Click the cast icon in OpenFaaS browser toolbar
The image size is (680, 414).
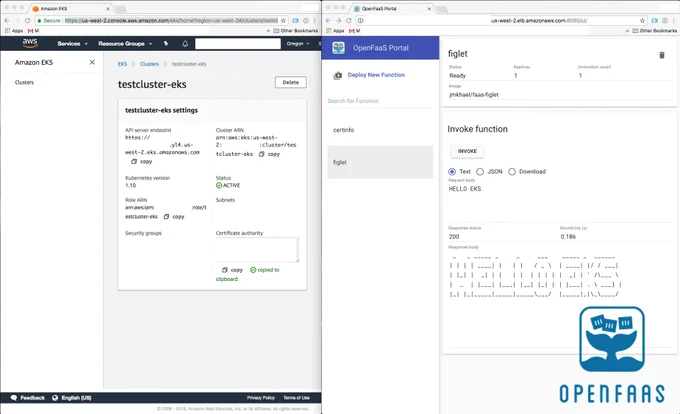pyautogui.click(x=654, y=20)
